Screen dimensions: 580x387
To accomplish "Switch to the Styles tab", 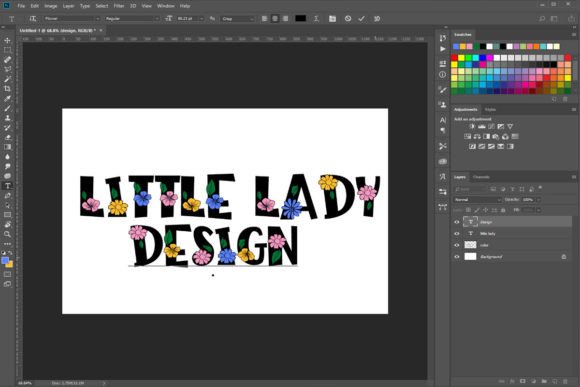I will pyautogui.click(x=490, y=110).
